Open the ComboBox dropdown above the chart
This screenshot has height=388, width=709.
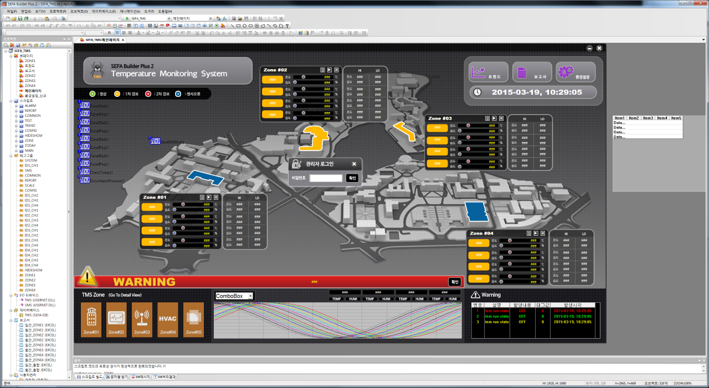coord(234,296)
